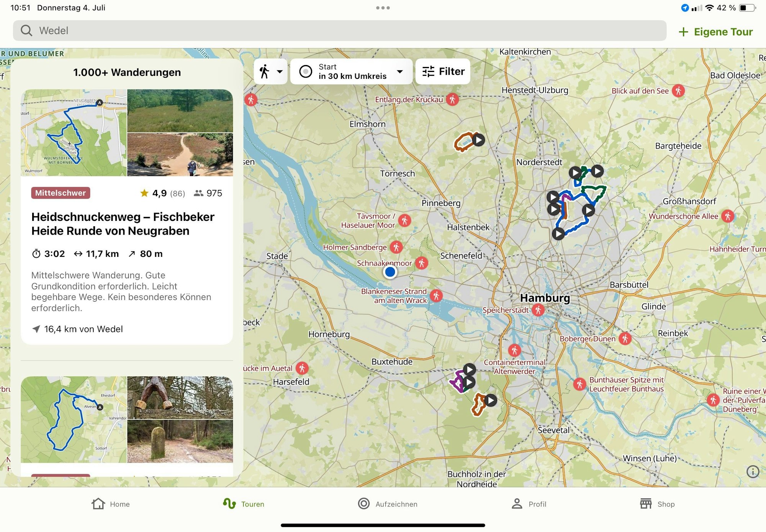Expand the activity type dropdown
The image size is (766, 532).
click(280, 71)
